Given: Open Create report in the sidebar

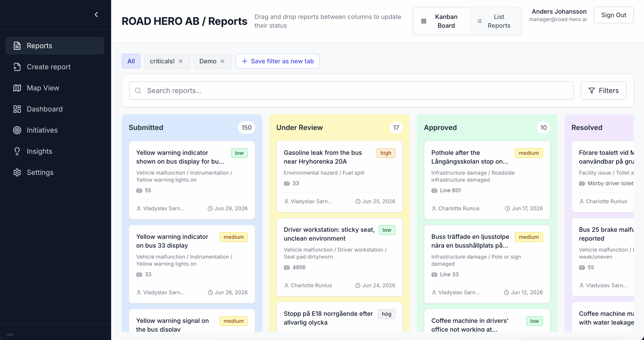Looking at the screenshot, I should [55, 67].
